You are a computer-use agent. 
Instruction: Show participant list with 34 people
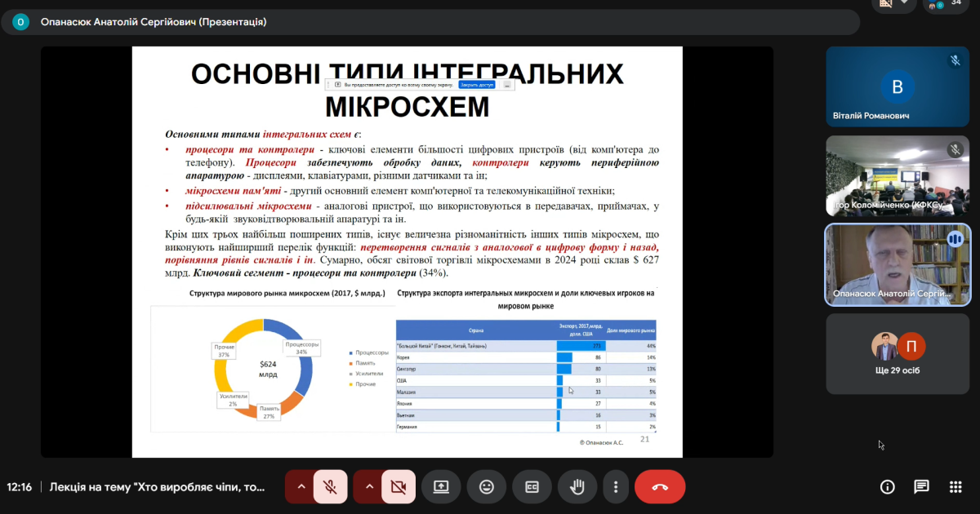point(946,5)
